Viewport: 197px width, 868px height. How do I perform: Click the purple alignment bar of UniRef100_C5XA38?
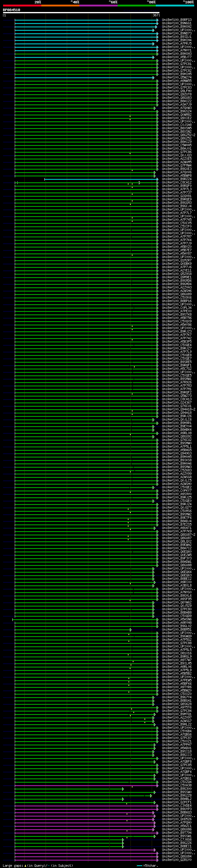[x=86, y=785]
